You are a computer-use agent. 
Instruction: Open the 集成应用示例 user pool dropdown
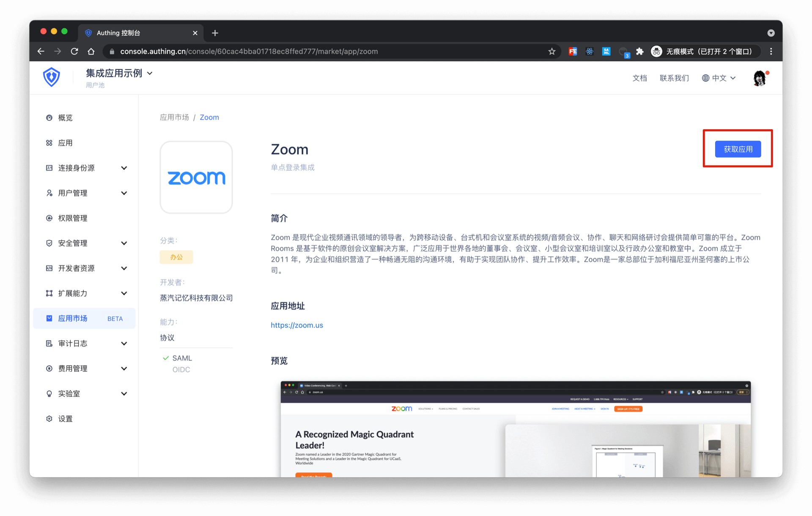[119, 73]
